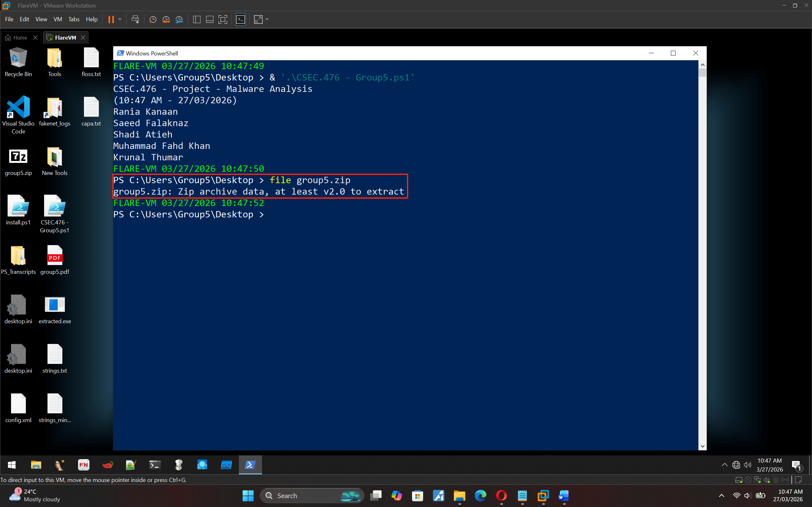Click the FakeNet FN taskbar icon

tap(83, 465)
